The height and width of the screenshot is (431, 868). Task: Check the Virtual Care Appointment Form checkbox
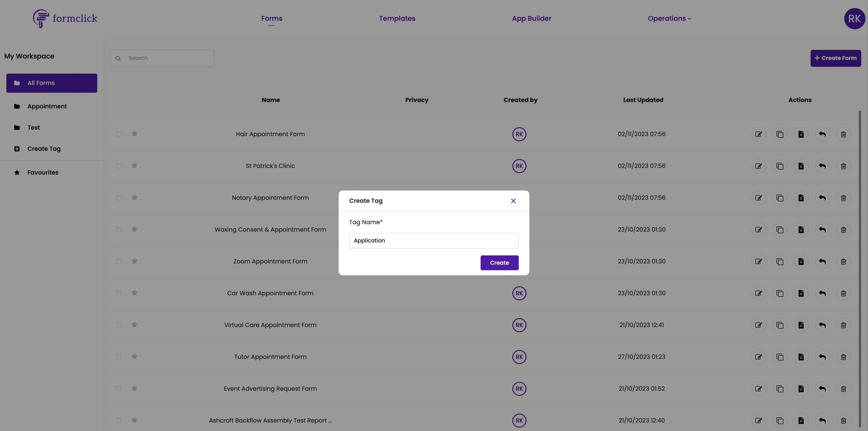point(119,325)
